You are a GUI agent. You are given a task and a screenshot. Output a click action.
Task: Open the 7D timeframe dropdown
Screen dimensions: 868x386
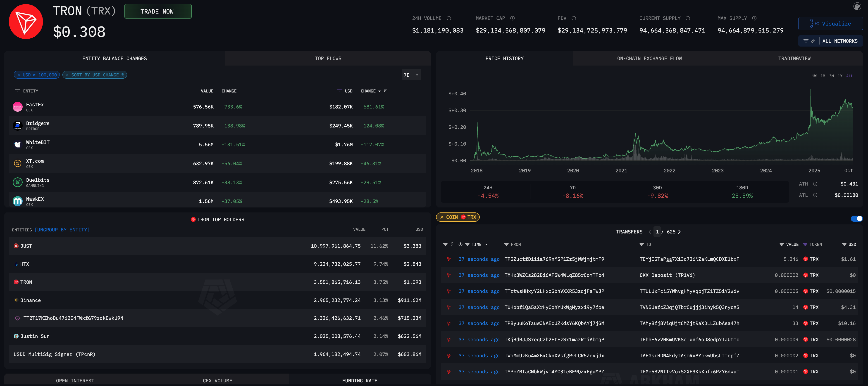click(x=411, y=75)
